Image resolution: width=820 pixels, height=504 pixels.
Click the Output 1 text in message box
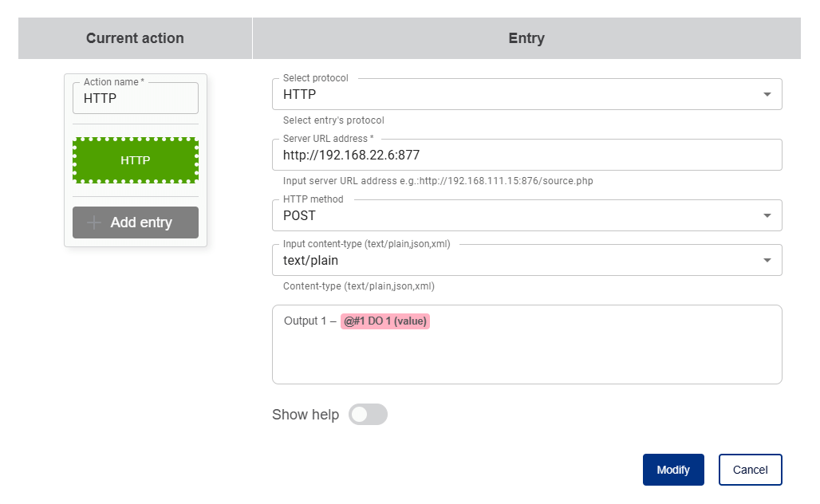pyautogui.click(x=305, y=321)
